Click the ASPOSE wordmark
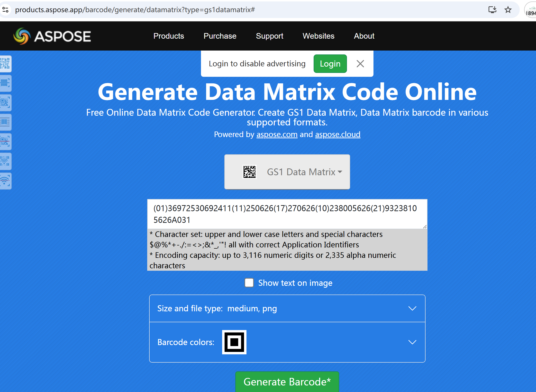 click(63, 36)
